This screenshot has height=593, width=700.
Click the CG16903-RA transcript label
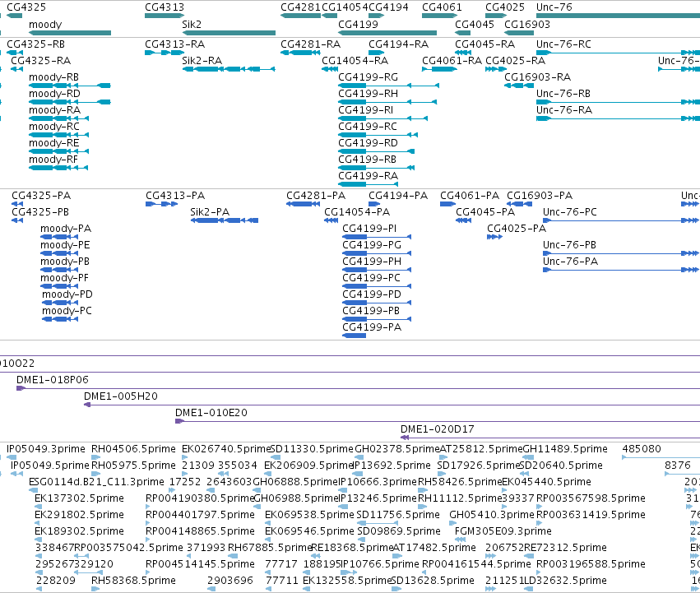pyautogui.click(x=537, y=77)
